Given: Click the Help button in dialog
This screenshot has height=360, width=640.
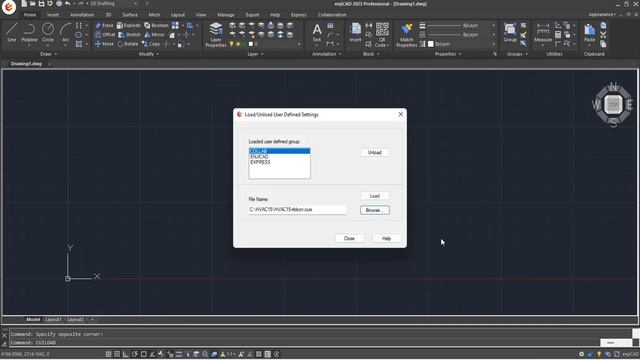Looking at the screenshot, I should click(387, 238).
